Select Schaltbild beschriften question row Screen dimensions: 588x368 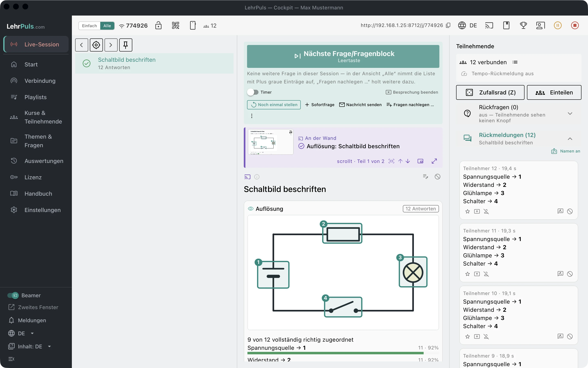point(154,63)
